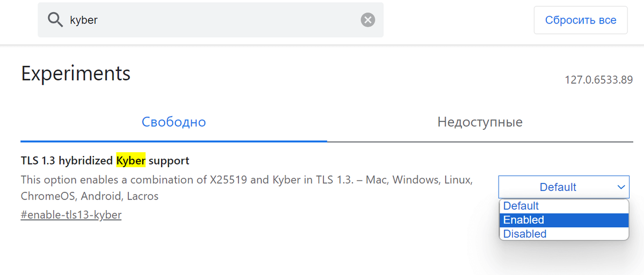Image resolution: width=644 pixels, height=275 pixels.
Task: Click the TLS 1.3 hybridized flag title
Action: [x=105, y=160]
